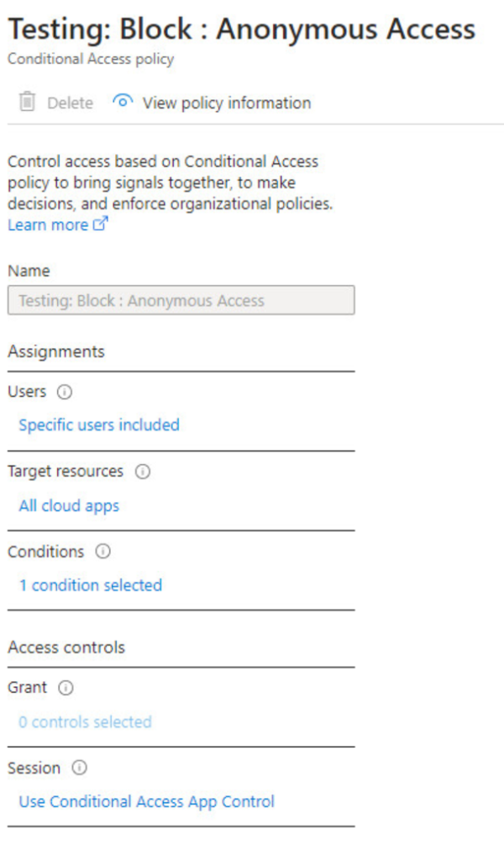Open Use Conditional Access App Control

pos(146,801)
